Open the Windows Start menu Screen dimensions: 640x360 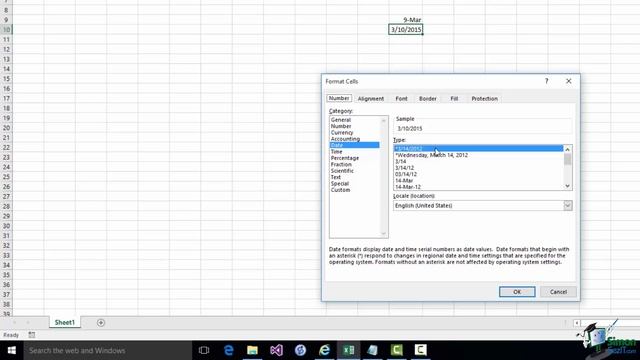coord(11,350)
